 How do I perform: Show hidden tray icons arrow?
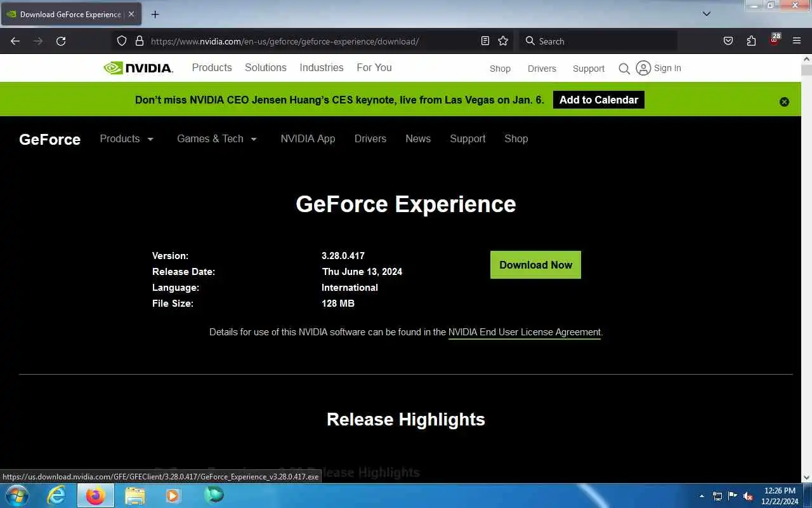click(x=702, y=496)
